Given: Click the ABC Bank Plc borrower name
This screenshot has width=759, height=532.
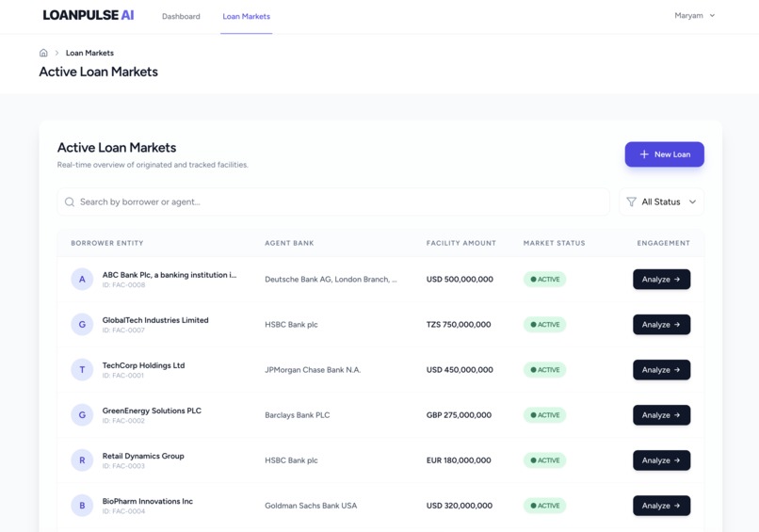Looking at the screenshot, I should click(170, 274).
